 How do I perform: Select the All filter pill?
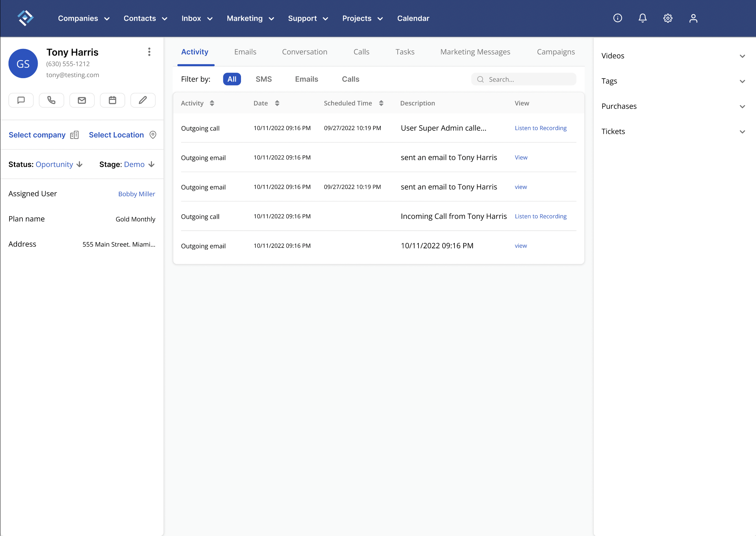tap(232, 79)
